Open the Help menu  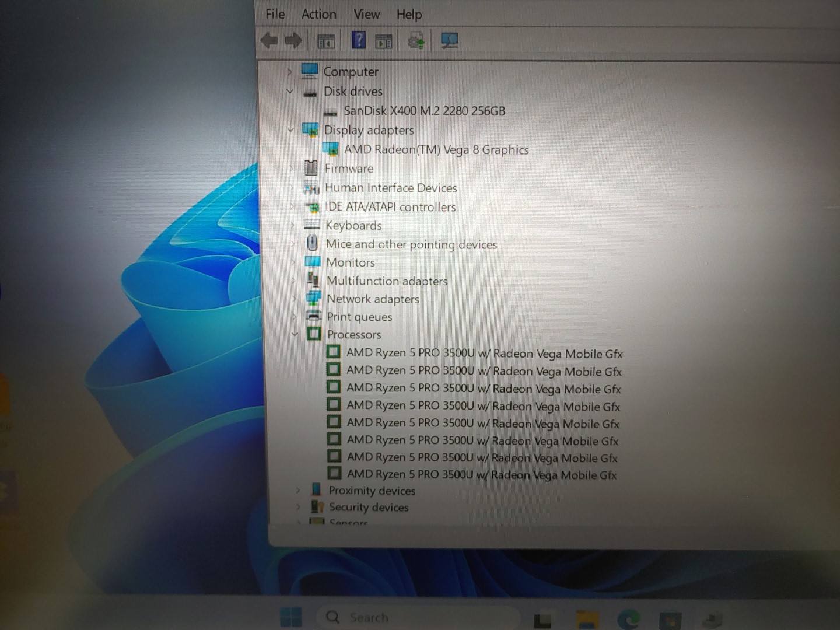pos(409,15)
